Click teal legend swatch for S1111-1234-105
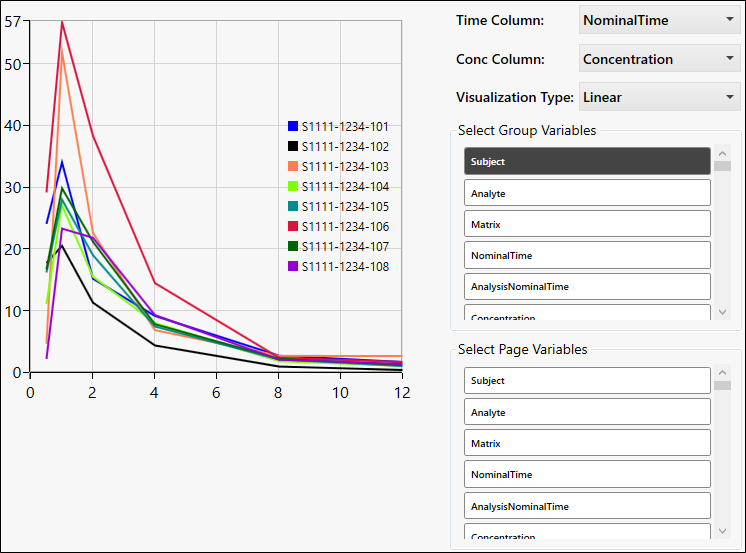Image resolution: width=746 pixels, height=553 pixels. click(x=293, y=206)
